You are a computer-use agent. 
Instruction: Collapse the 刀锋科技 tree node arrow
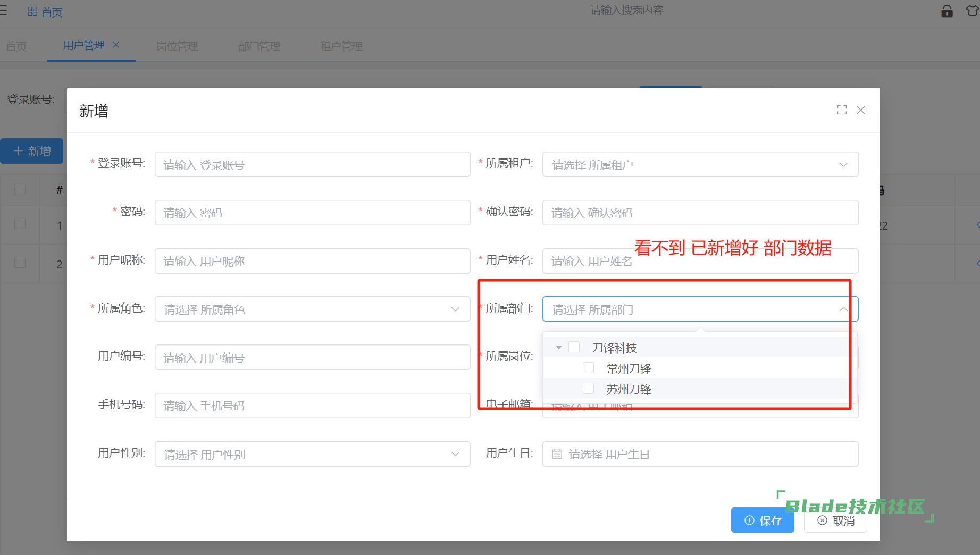pos(559,348)
